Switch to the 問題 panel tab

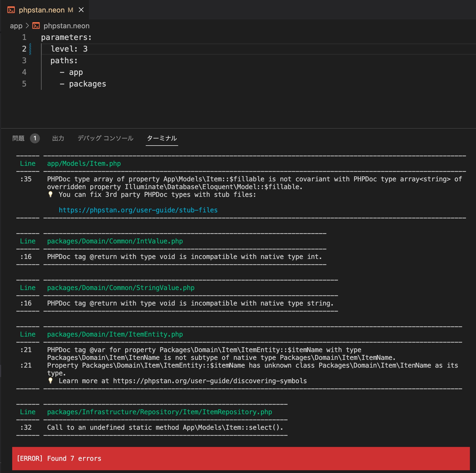(x=18, y=138)
